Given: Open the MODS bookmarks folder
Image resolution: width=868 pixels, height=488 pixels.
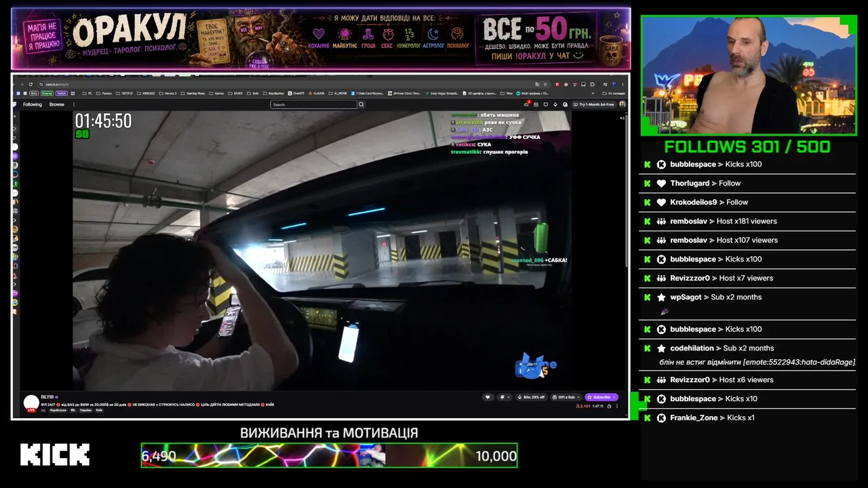Looking at the screenshot, I should tap(235, 93).
